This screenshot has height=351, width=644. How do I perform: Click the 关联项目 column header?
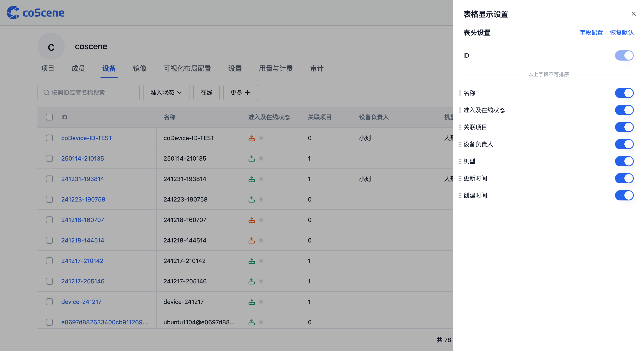point(319,117)
